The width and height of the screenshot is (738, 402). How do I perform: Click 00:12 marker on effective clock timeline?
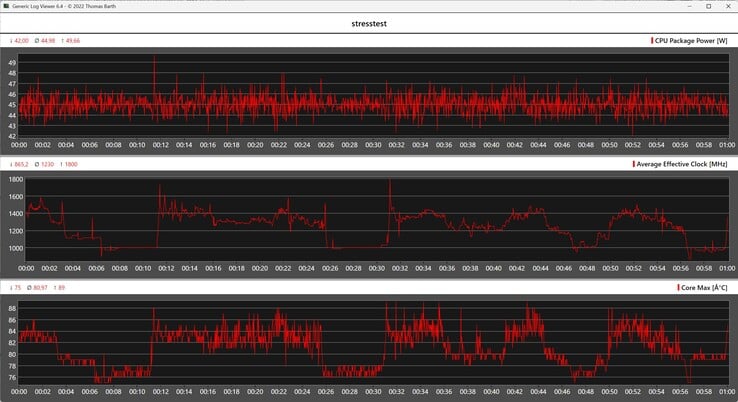click(x=166, y=268)
